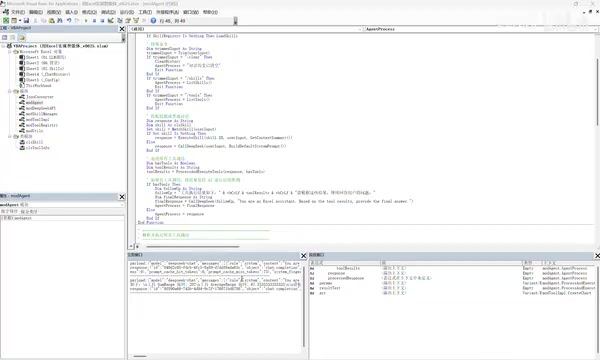Close the properties panel

[x=122, y=197]
